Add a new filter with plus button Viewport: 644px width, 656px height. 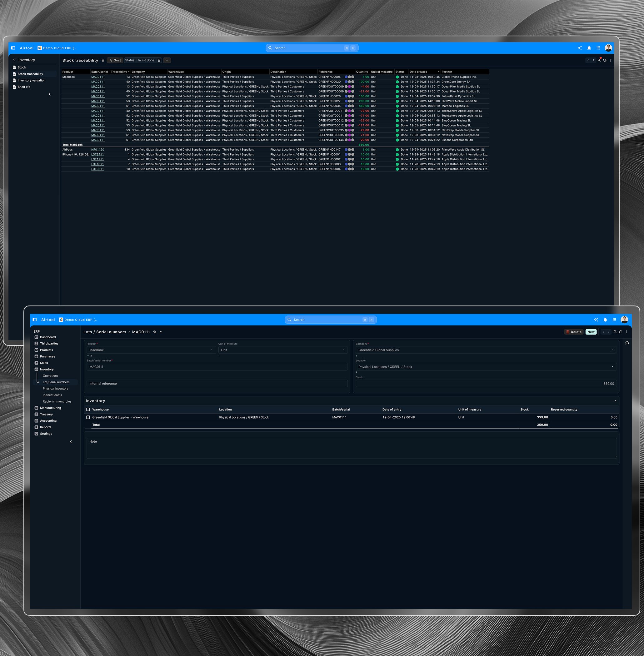point(167,60)
